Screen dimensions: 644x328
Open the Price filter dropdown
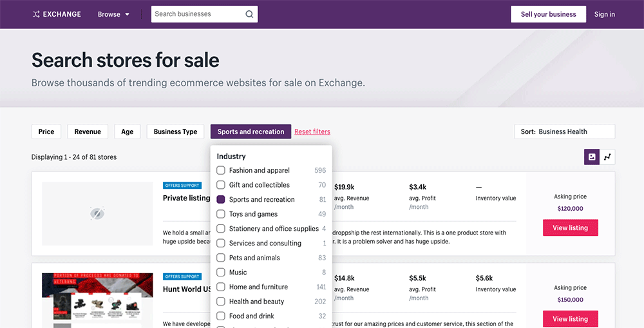coord(46,131)
